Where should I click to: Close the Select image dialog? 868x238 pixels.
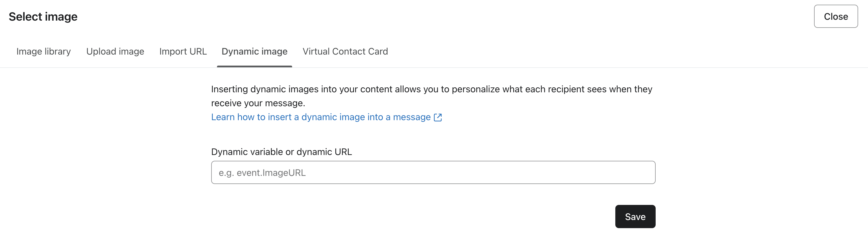point(836,16)
